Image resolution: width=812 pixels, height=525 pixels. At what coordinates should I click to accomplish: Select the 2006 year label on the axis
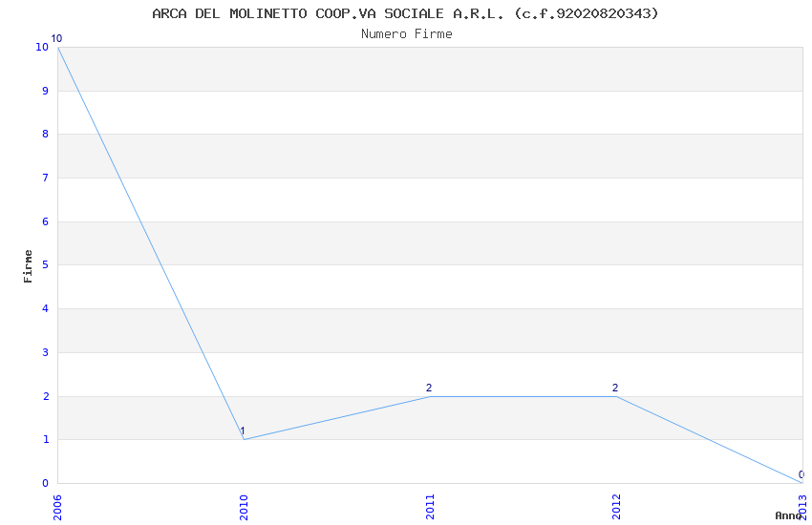[x=57, y=507]
